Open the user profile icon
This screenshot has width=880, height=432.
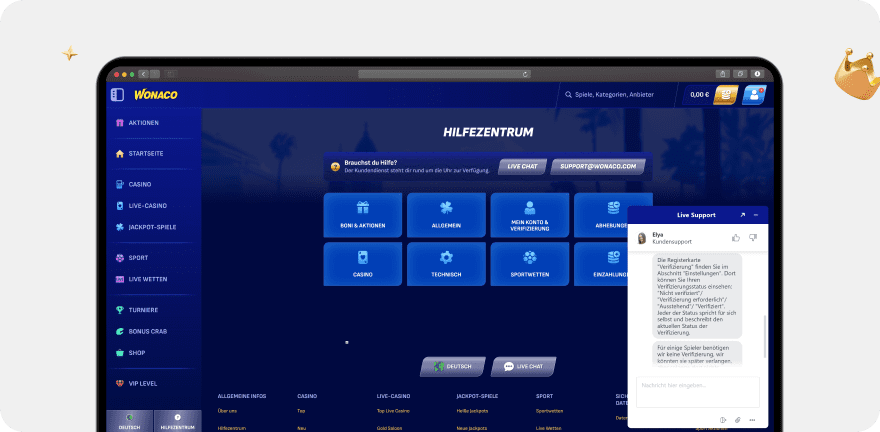(755, 95)
